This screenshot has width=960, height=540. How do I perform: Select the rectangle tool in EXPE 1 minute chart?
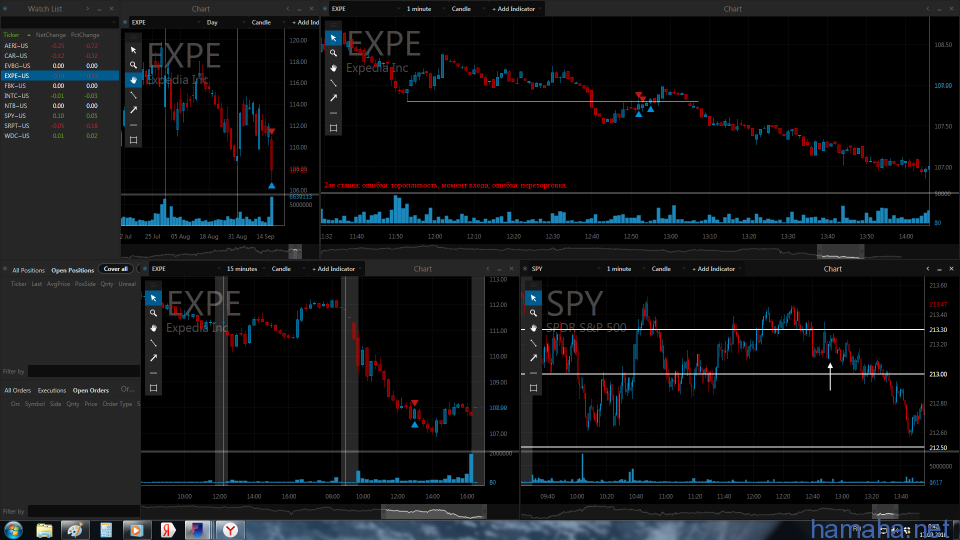tap(333, 128)
